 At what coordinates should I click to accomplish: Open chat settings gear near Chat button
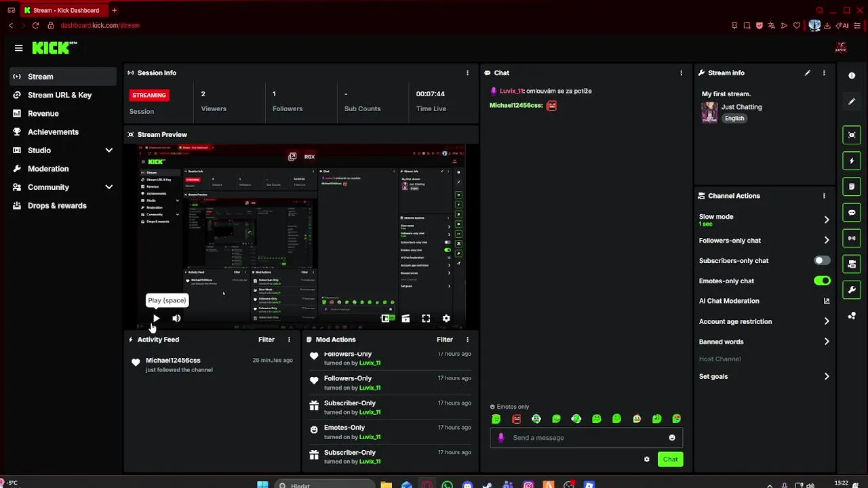(x=646, y=460)
